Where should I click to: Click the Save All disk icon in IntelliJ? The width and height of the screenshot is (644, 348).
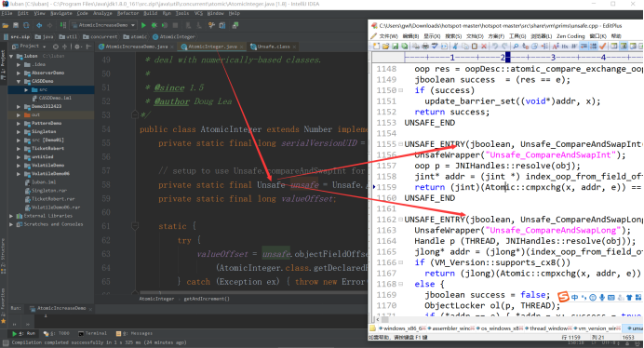pyautogui.click(x=16, y=25)
